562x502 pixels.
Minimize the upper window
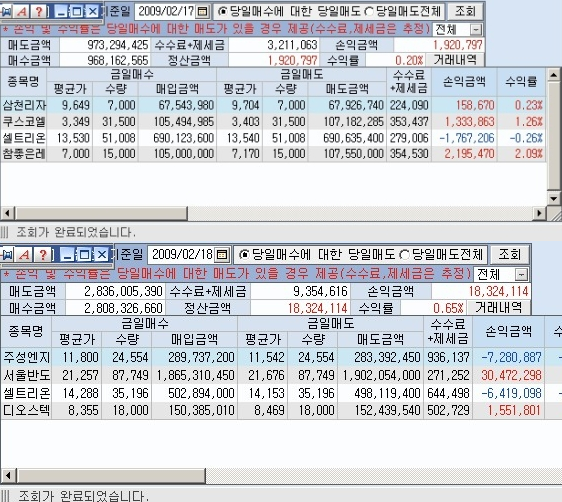(x=61, y=12)
